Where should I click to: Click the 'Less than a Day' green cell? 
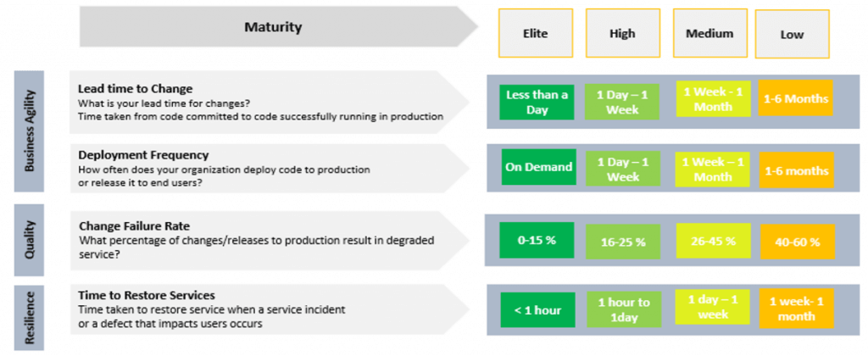(537, 101)
